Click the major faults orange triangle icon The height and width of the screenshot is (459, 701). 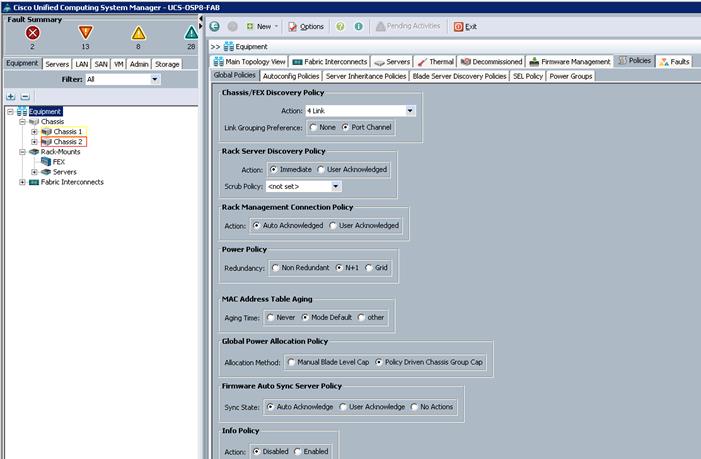pos(85,32)
